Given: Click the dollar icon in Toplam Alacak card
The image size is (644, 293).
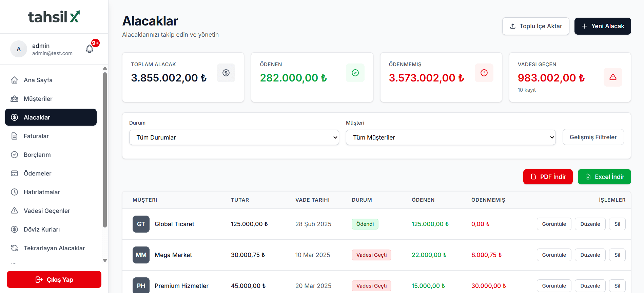Looking at the screenshot, I should (x=226, y=73).
